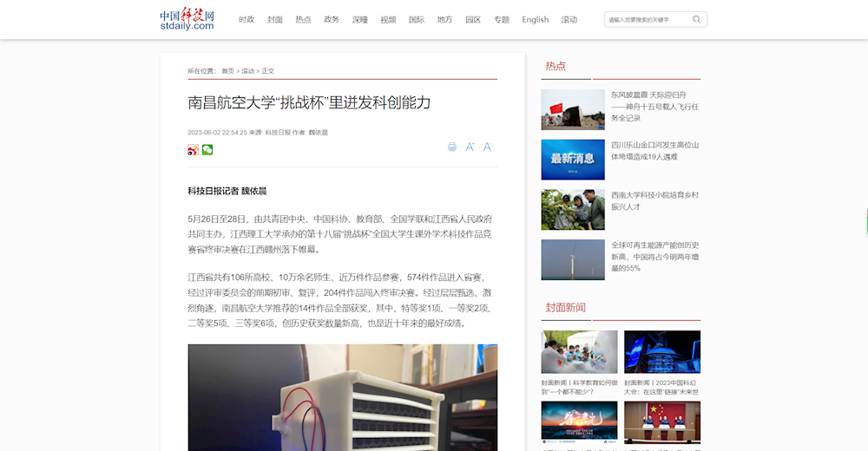Decrease font size with A- icon

pos(487,147)
